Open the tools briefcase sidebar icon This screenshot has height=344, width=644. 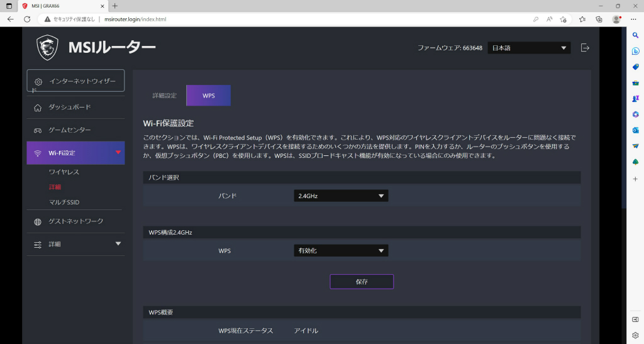coord(635,83)
